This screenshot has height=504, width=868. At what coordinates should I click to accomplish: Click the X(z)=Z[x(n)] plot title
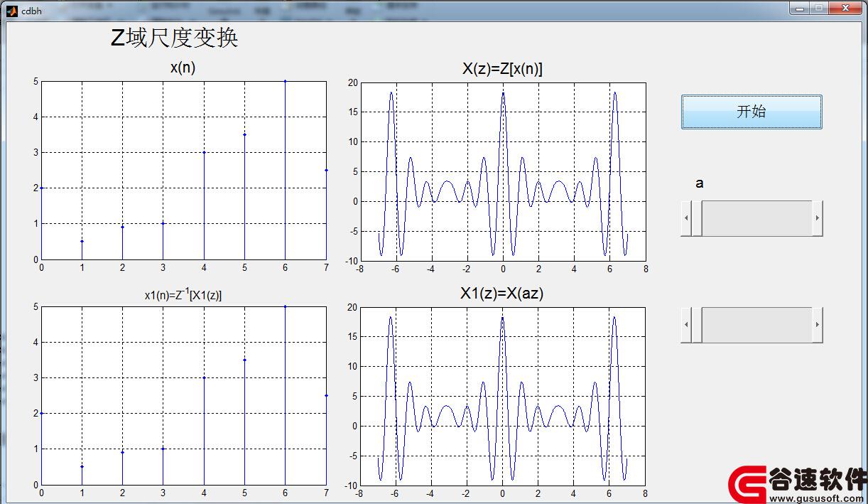point(502,68)
